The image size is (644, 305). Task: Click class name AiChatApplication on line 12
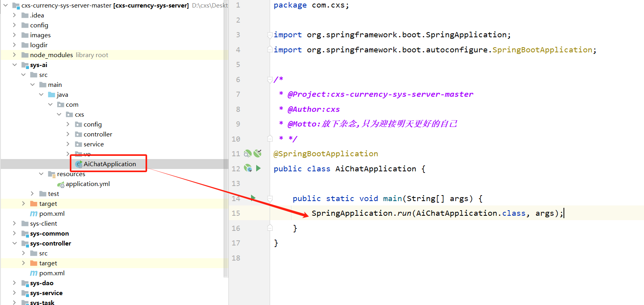click(x=376, y=169)
